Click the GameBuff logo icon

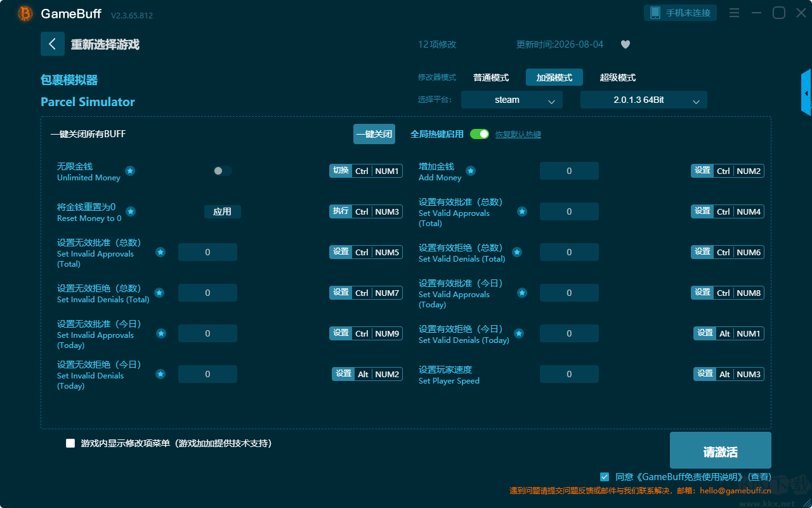coord(25,13)
